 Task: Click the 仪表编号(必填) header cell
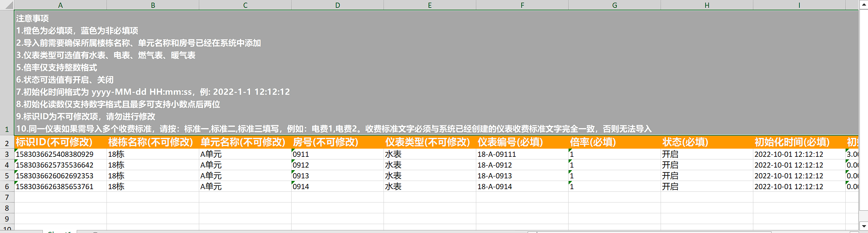[x=522, y=142]
